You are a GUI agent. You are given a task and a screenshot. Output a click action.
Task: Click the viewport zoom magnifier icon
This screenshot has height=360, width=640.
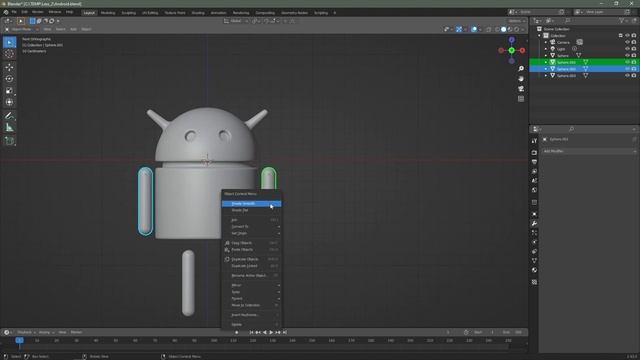click(x=521, y=69)
